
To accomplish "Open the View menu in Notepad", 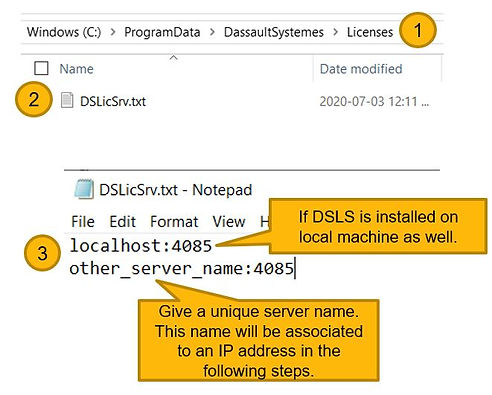I will 229,222.
